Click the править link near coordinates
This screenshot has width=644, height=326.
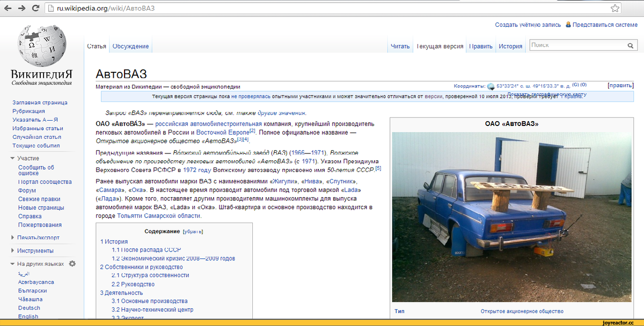click(x=620, y=85)
